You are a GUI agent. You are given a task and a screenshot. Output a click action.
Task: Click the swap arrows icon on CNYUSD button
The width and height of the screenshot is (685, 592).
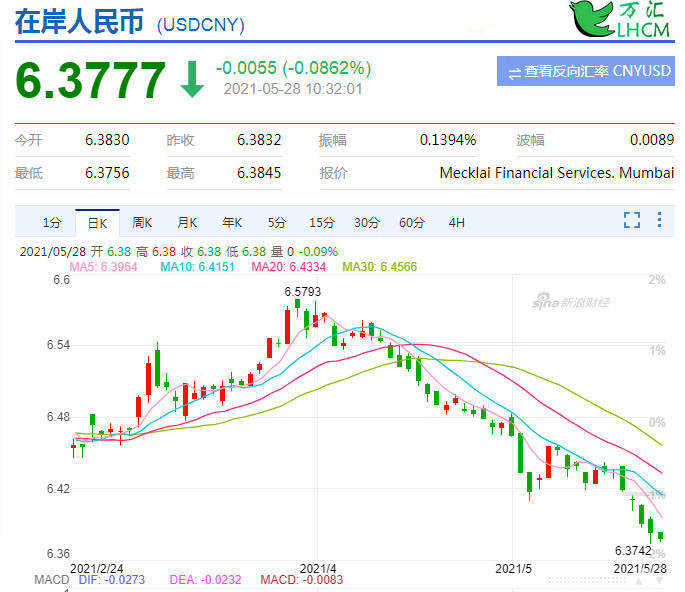coord(515,73)
